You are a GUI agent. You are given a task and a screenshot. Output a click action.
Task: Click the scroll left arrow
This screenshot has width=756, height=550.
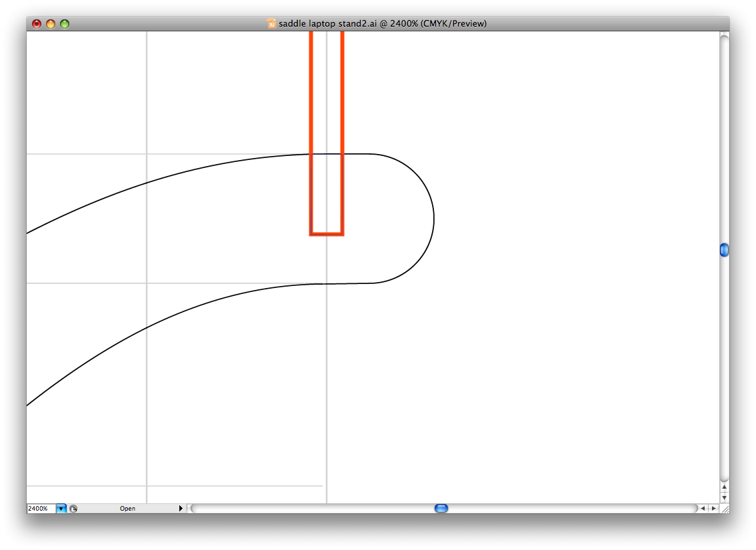(703, 509)
